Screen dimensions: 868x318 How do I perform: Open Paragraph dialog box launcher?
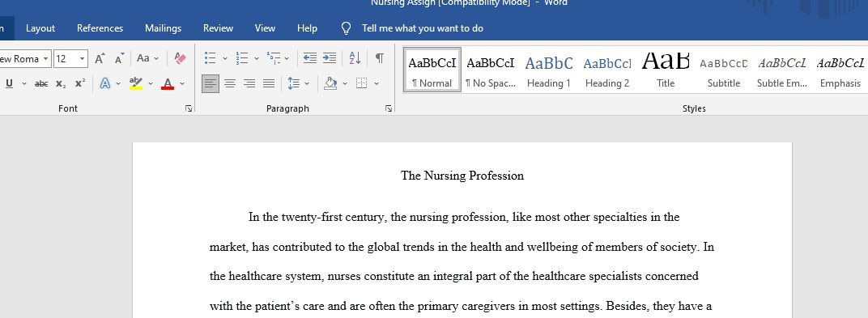pyautogui.click(x=389, y=109)
